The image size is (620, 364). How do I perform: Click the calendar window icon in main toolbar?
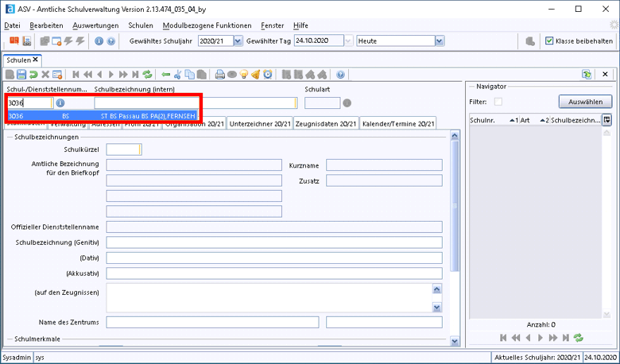(56, 41)
